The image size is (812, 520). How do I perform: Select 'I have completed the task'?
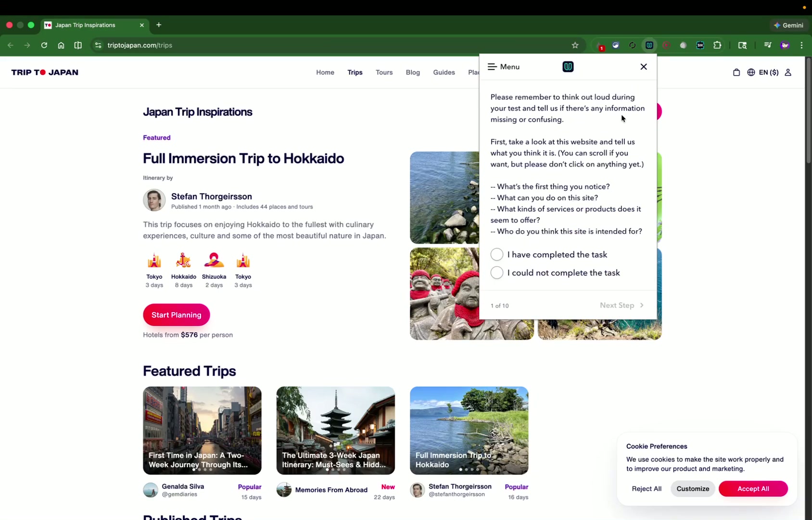[496, 254]
